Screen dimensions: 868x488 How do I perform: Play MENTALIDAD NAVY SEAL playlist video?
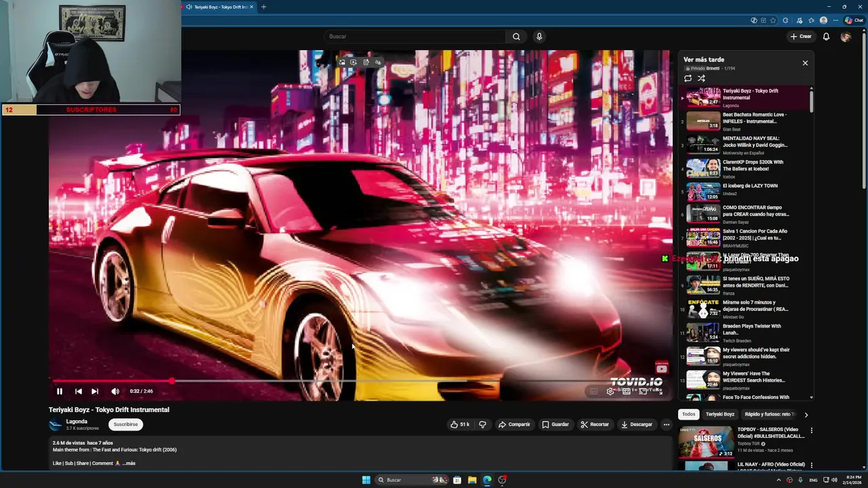[746, 144]
